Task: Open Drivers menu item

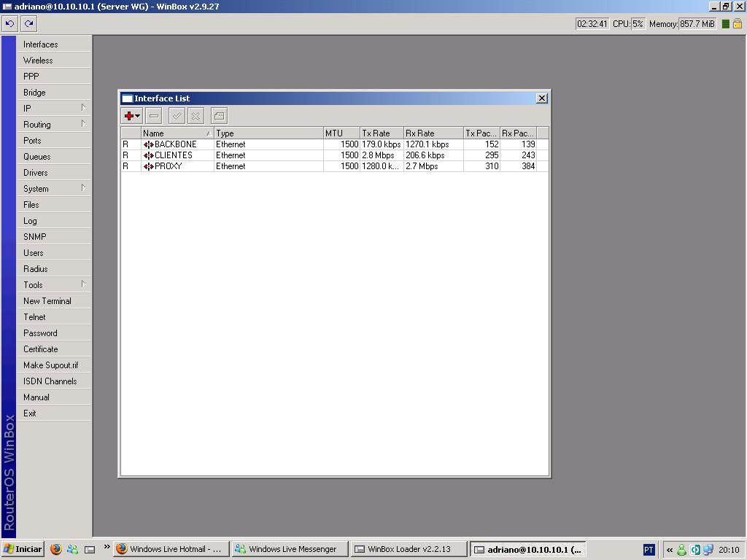Action: click(54, 172)
